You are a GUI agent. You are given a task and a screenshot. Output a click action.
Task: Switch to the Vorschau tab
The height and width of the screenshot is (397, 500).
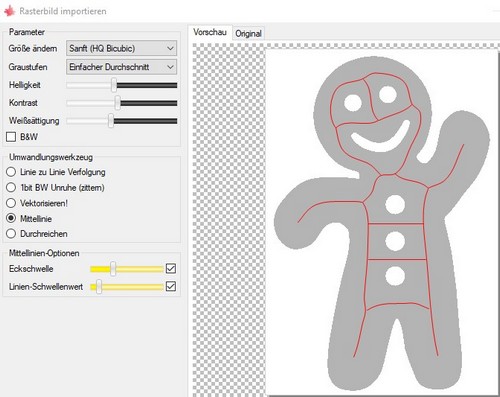pos(210,32)
